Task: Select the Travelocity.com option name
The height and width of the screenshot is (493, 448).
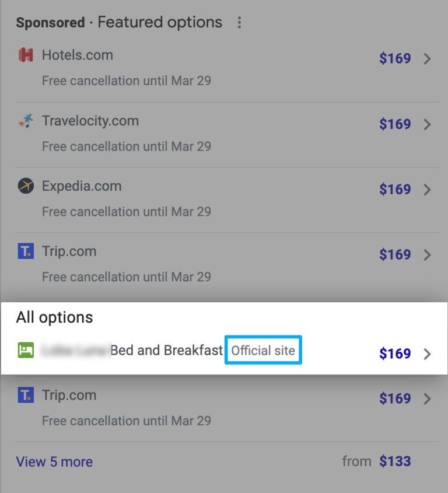Action: click(90, 121)
